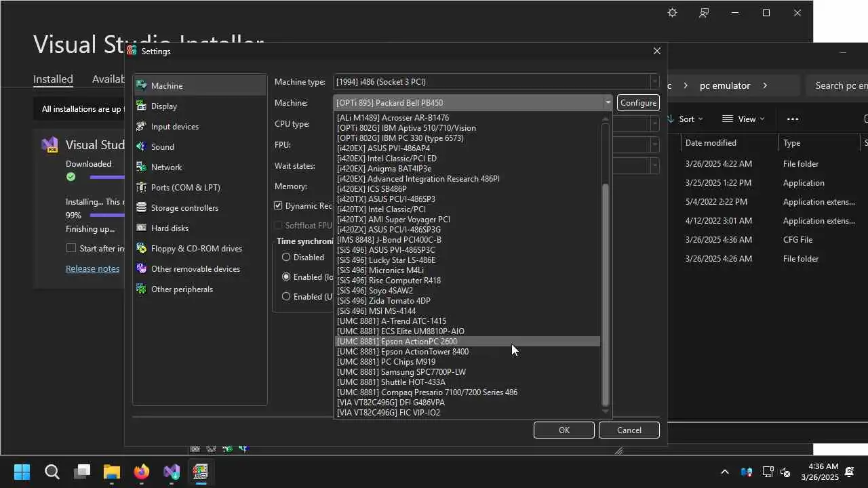Select Enabled (UTC) radio button
The height and width of the screenshot is (488, 868).
(x=286, y=296)
